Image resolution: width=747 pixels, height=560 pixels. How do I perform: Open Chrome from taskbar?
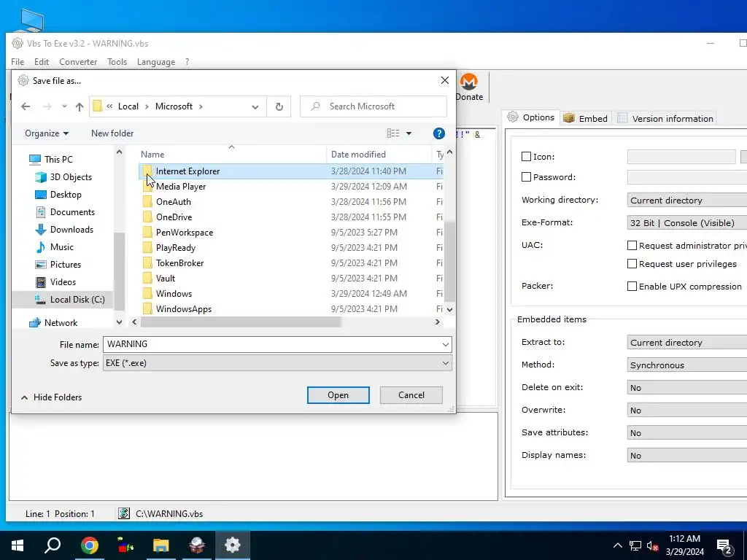tap(90, 545)
